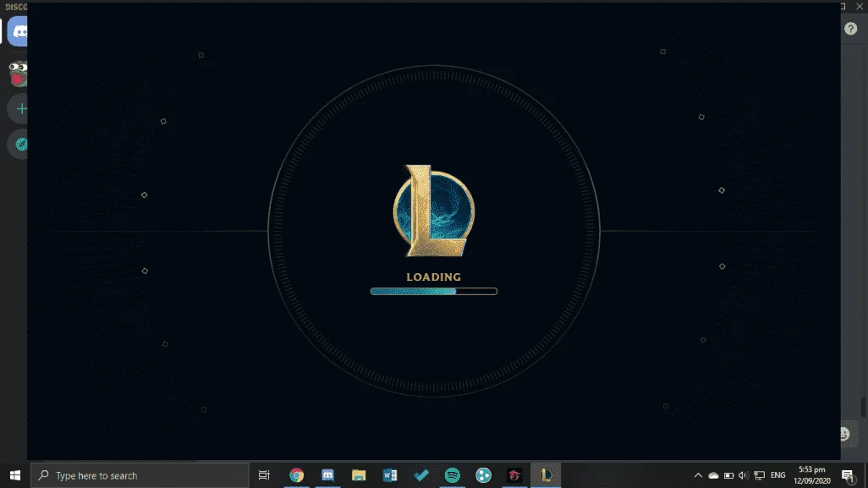
Task: Open Task View from the taskbar
Action: tap(264, 475)
